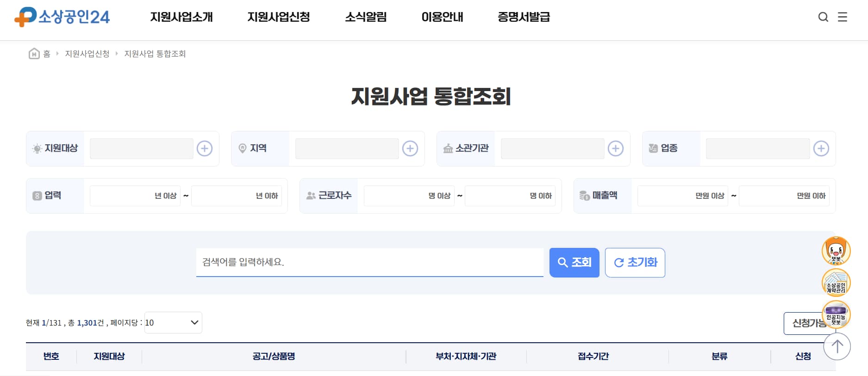
Task: Open 소상공인 계약관리 floating icon
Action: pyautogui.click(x=836, y=283)
